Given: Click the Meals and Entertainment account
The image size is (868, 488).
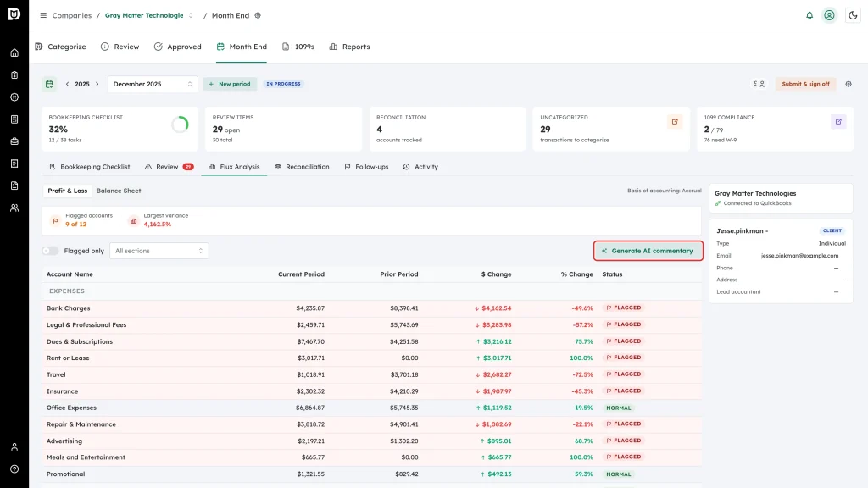Looking at the screenshot, I should coord(86,457).
